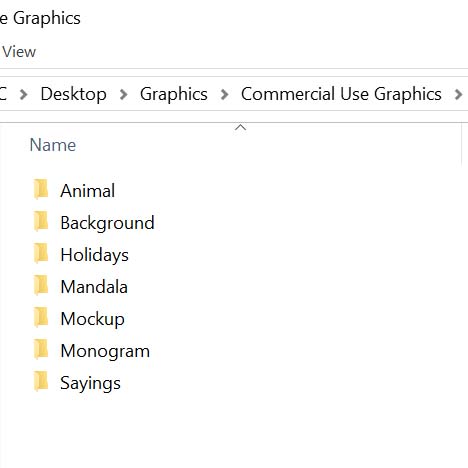This screenshot has width=468, height=468.
Task: Expand the chevron after Graphics breadcrumb
Action: (x=225, y=94)
